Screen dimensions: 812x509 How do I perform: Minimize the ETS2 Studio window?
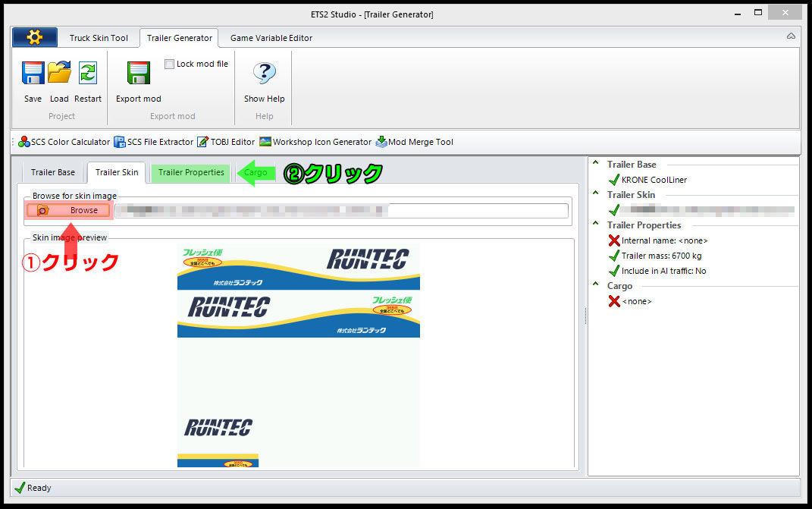click(x=738, y=13)
